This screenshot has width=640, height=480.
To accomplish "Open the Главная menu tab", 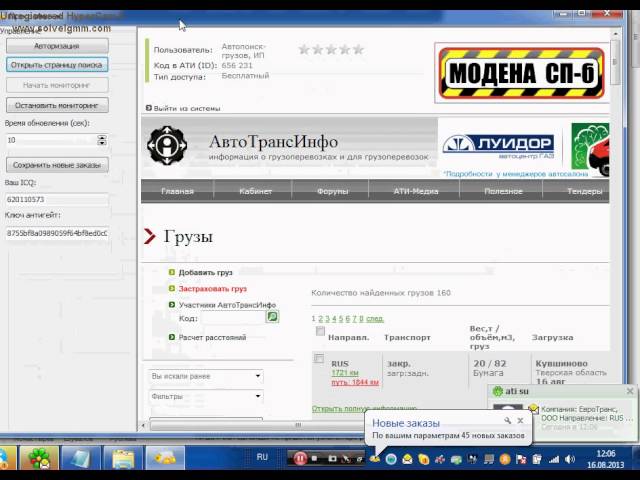I will click(x=178, y=191).
